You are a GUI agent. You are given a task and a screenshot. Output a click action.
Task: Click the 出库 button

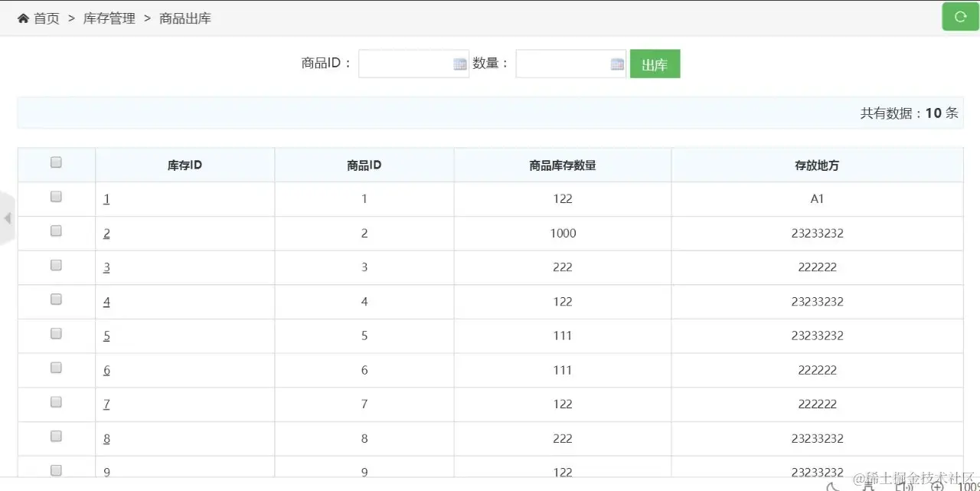(x=655, y=64)
